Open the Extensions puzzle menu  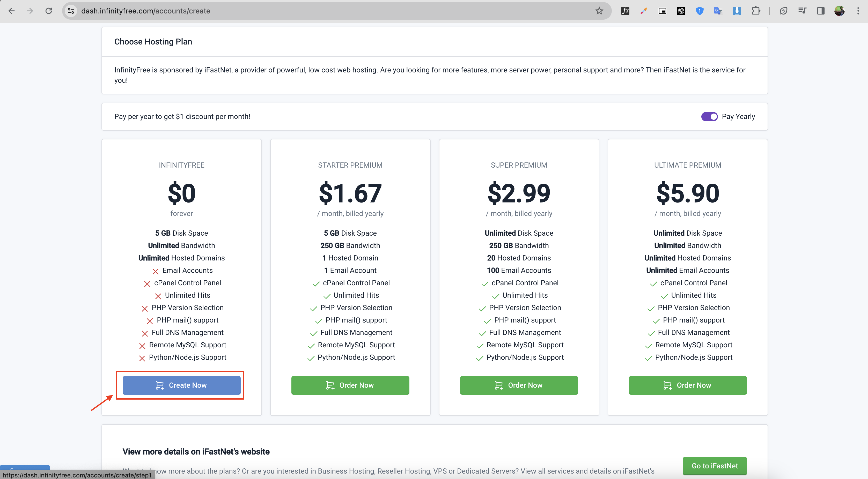[756, 11]
